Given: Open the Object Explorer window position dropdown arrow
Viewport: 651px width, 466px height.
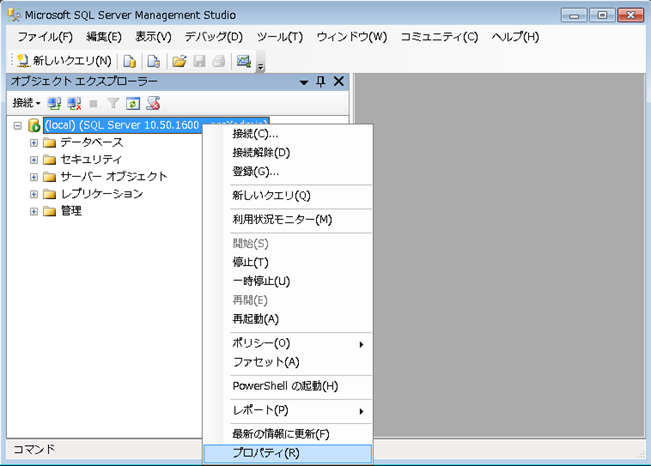Looking at the screenshot, I should 304,82.
